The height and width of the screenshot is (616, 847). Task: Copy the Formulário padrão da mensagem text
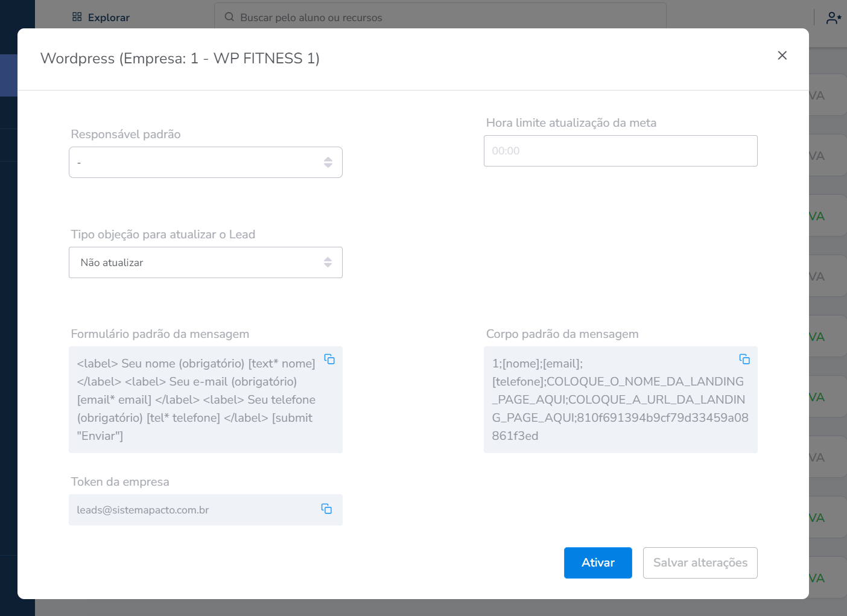(329, 359)
